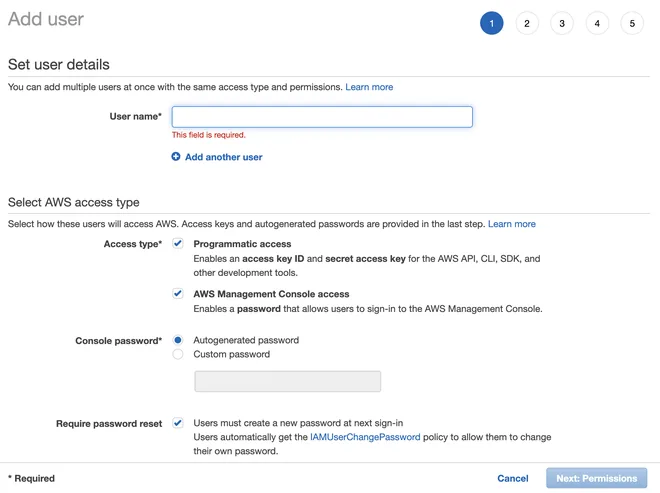660x493 pixels.
Task: Click the 'Console password*' field label
Action: click(x=118, y=341)
